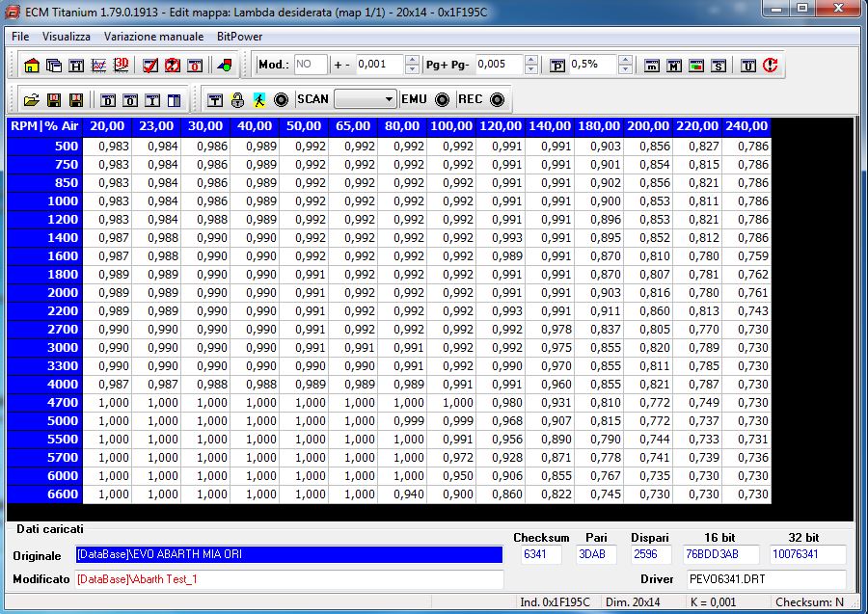Click the open folder icon
Screen dimensions: 868x614
[x=32, y=100]
